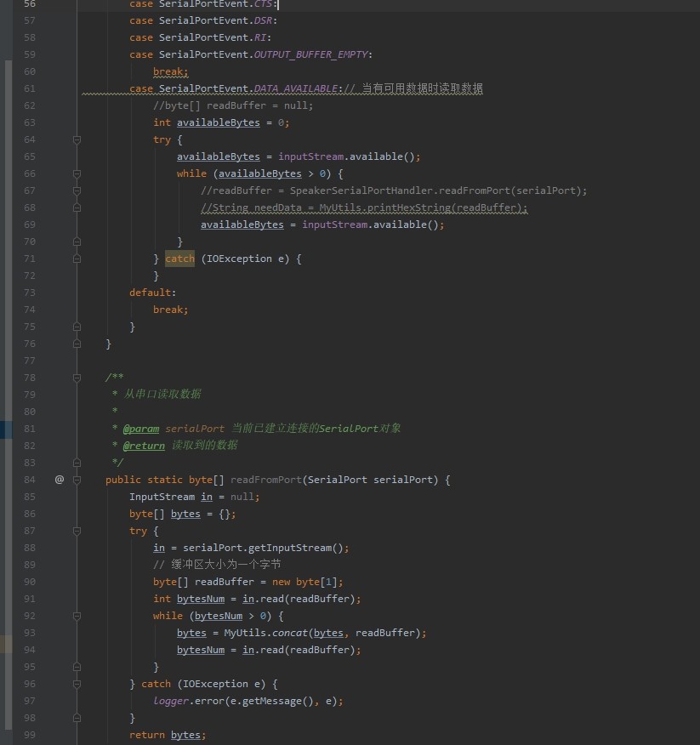This screenshot has width=700, height=745.
Task: Click commented MyUtils.printHexString line
Action: tap(364, 208)
